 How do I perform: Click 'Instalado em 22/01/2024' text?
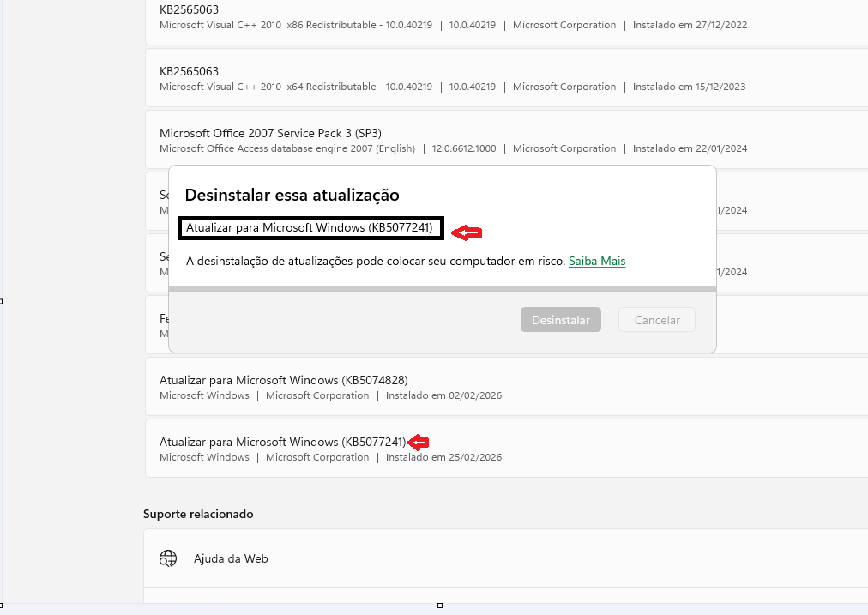click(x=690, y=148)
